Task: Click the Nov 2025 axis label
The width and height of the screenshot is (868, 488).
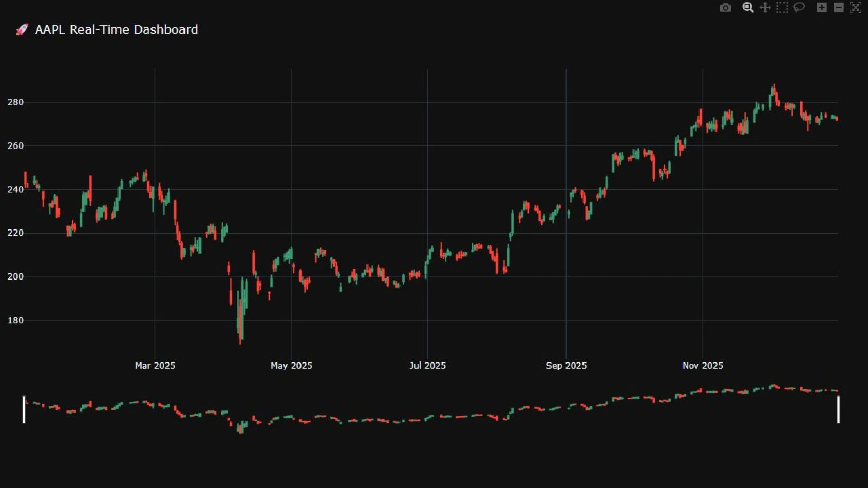Action: click(703, 365)
